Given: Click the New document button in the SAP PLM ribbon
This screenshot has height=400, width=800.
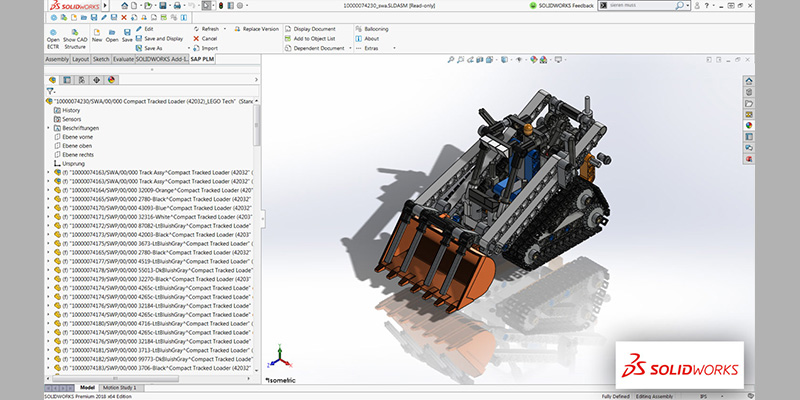Looking at the screenshot, I should [x=97, y=35].
